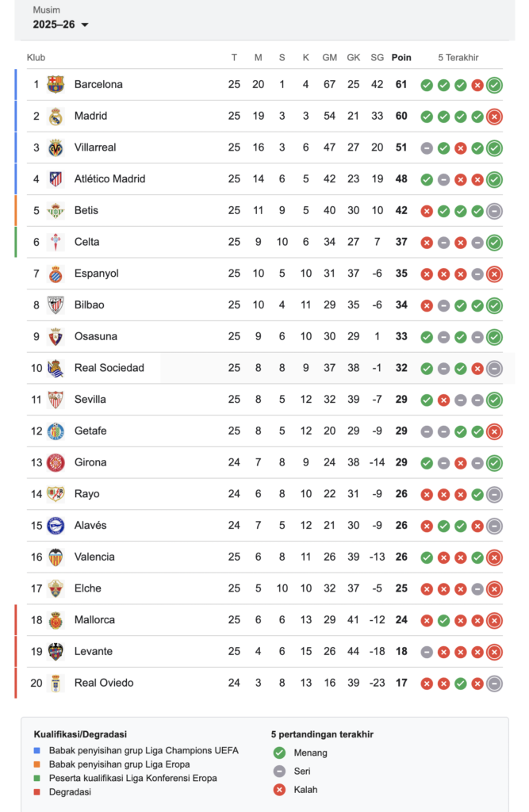Click the Celta club crest

click(x=56, y=242)
